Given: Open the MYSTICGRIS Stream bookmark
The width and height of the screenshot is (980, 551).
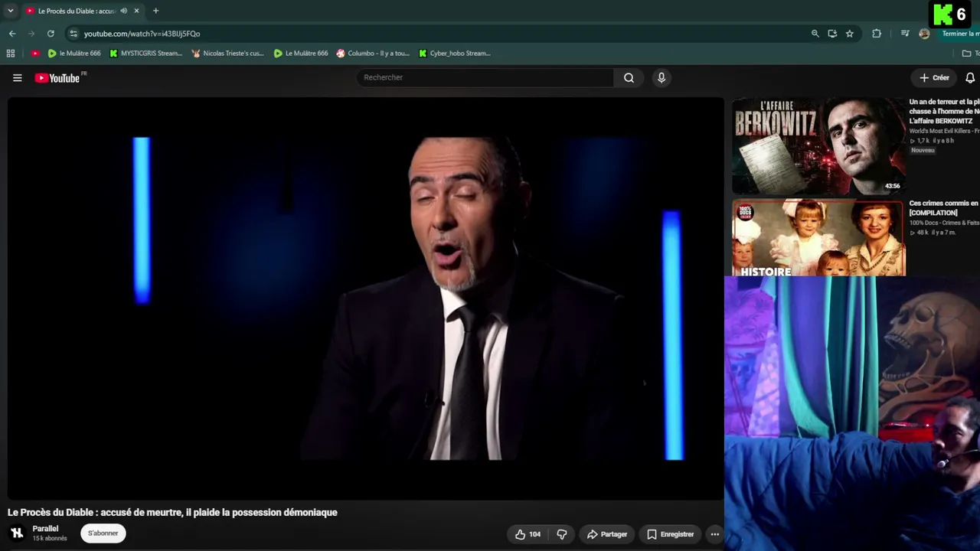Looking at the screenshot, I should point(146,54).
